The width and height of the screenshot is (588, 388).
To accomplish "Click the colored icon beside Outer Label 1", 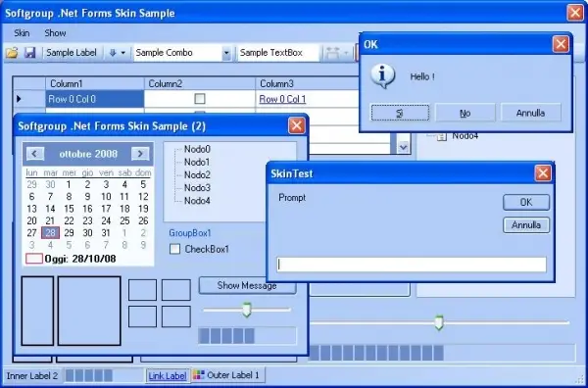I will (198, 375).
